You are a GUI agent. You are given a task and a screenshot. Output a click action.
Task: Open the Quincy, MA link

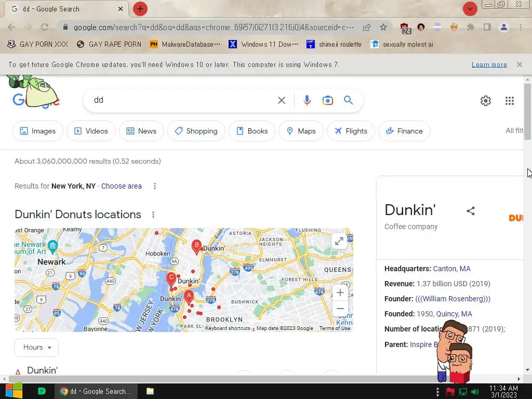click(454, 314)
